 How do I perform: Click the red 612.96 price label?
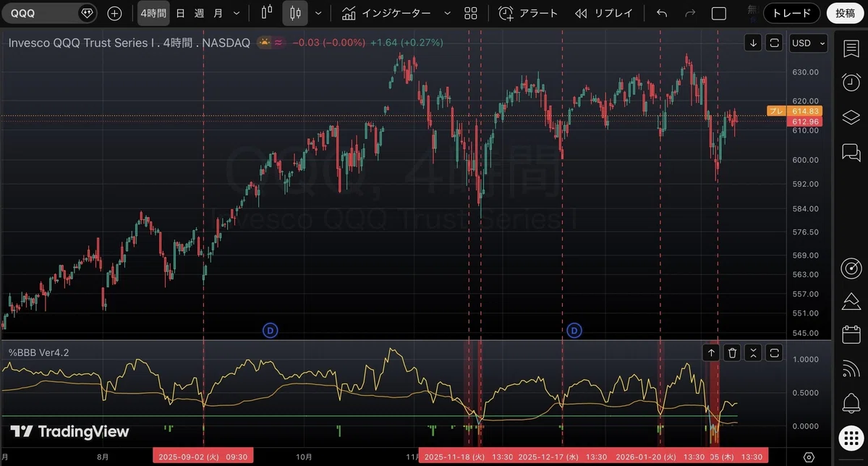pos(804,122)
